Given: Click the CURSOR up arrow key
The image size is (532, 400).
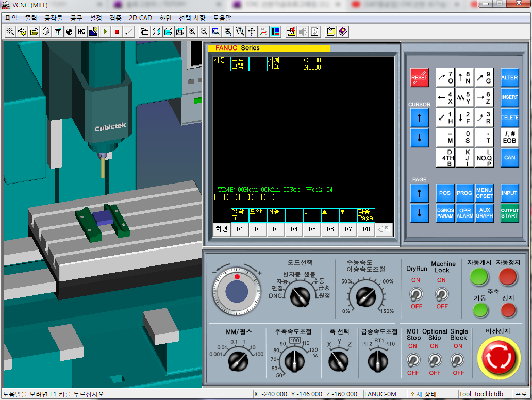Looking at the screenshot, I should [419, 118].
